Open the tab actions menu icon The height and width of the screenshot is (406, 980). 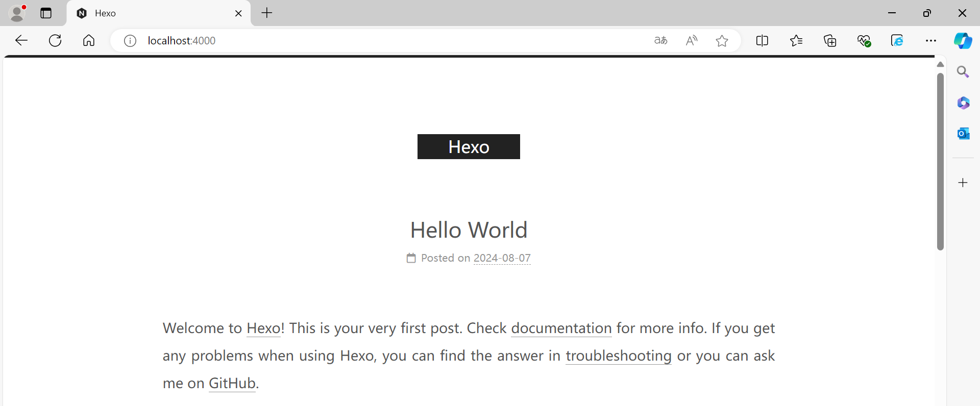pyautogui.click(x=46, y=13)
